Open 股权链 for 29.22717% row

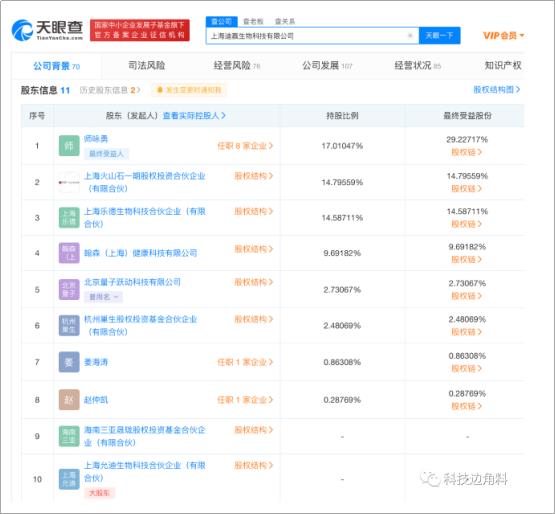tap(467, 152)
